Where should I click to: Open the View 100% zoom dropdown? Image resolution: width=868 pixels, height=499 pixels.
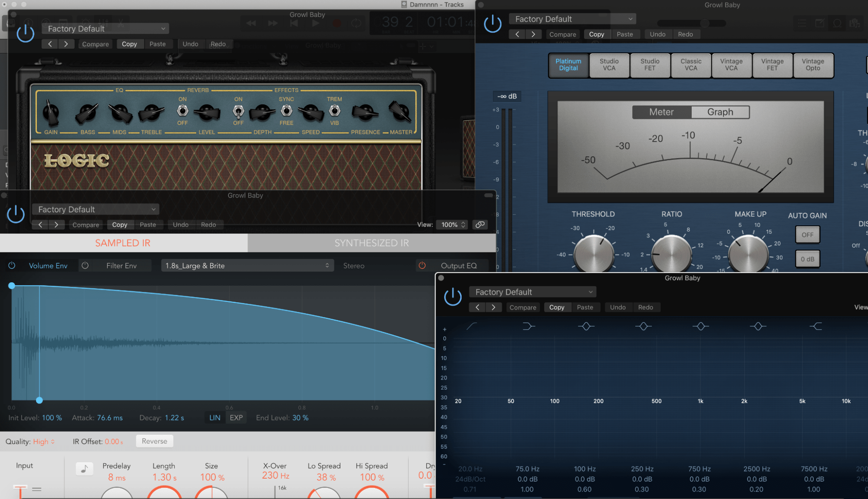[x=452, y=225]
